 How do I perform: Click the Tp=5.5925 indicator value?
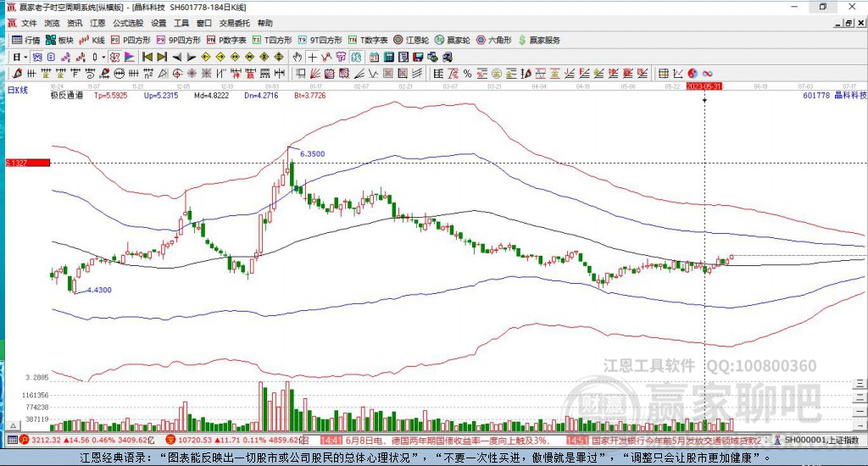coord(111,95)
